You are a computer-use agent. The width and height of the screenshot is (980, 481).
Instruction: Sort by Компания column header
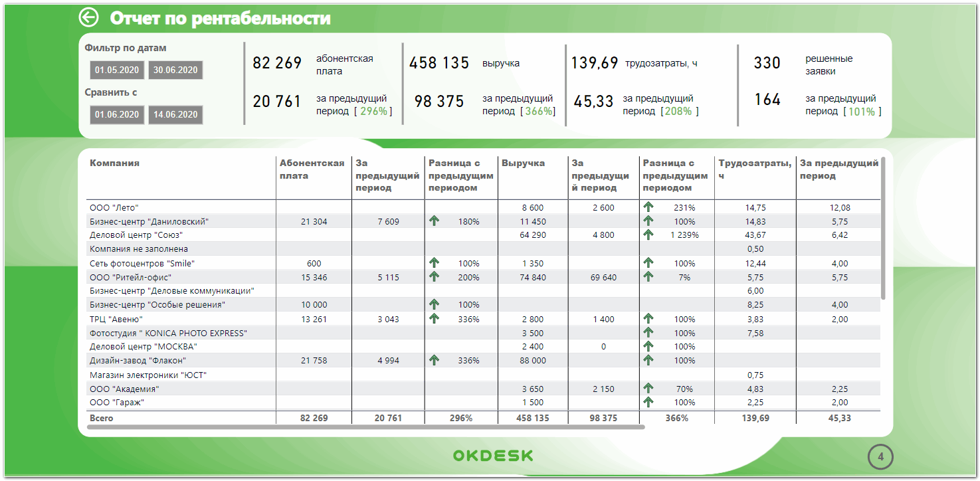[x=115, y=163]
